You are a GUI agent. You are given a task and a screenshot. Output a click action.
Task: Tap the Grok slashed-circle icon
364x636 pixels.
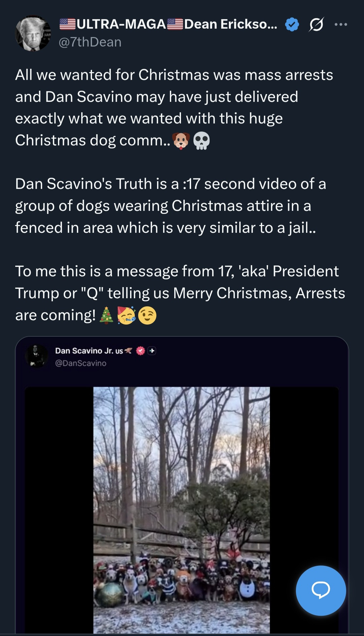pyautogui.click(x=316, y=25)
